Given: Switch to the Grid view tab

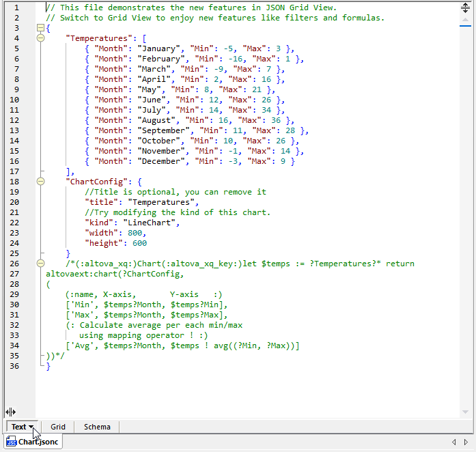Looking at the screenshot, I should [58, 427].
